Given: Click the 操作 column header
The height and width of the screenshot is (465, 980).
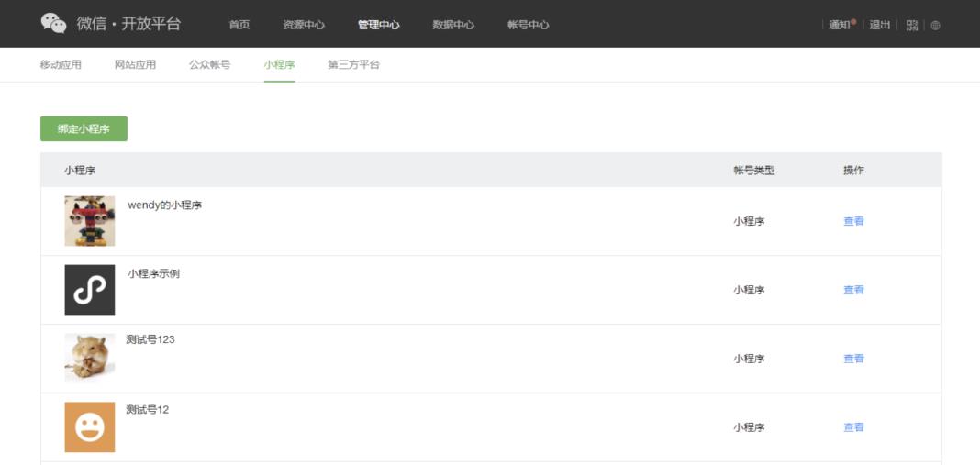Looking at the screenshot, I should (x=853, y=170).
